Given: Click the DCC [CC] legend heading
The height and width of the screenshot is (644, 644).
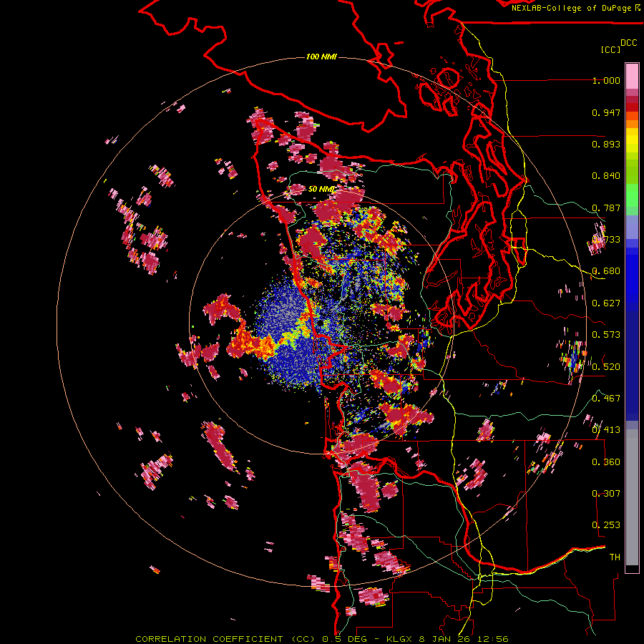Looking at the screenshot, I should click(x=618, y=46).
